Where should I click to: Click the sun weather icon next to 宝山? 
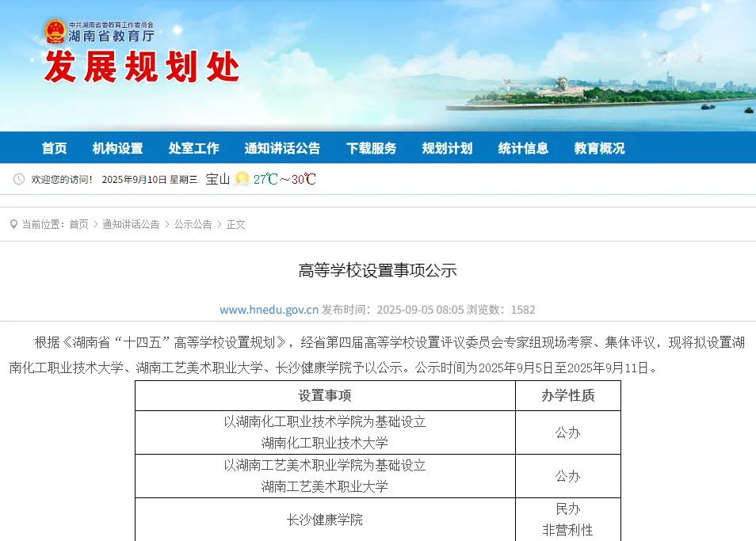tap(242, 179)
